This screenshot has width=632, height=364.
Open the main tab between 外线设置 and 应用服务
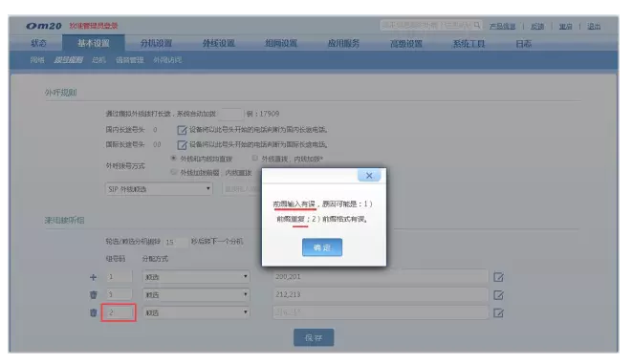click(x=281, y=43)
